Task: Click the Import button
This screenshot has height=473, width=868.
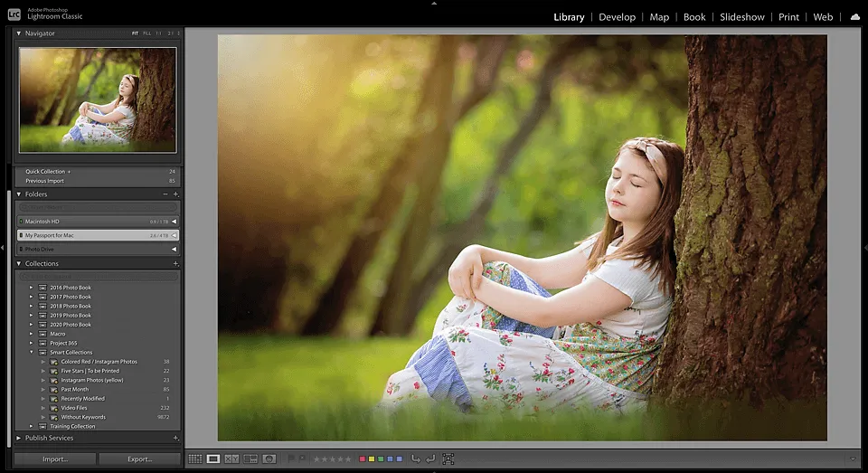Action: click(x=55, y=459)
